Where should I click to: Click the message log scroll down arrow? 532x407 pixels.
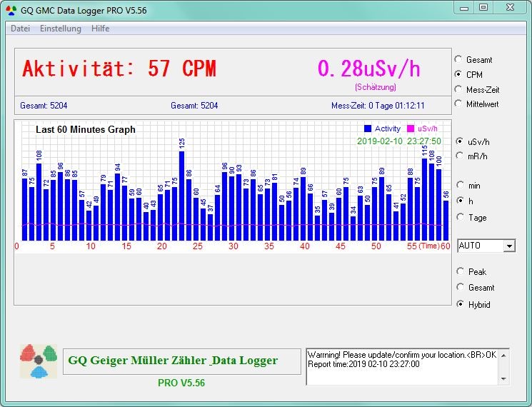pos(504,379)
